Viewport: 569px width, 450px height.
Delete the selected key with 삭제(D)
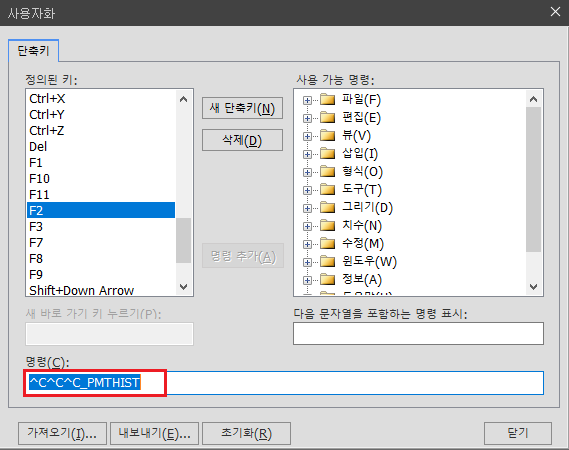point(242,140)
